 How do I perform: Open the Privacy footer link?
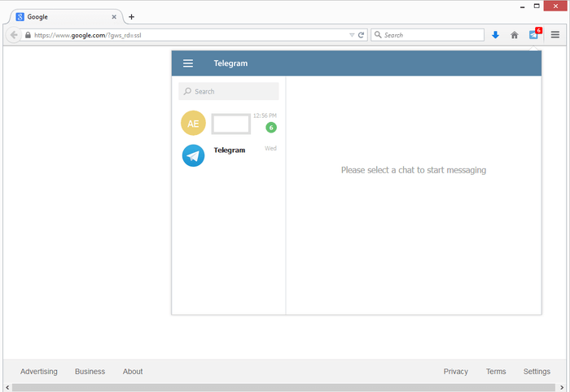click(x=455, y=372)
